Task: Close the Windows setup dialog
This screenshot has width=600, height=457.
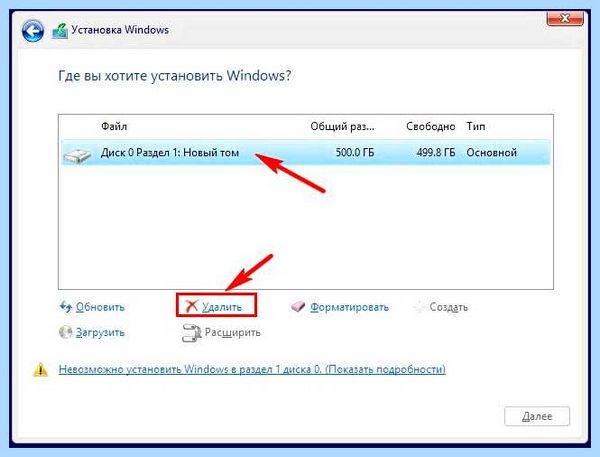Action: (565, 18)
